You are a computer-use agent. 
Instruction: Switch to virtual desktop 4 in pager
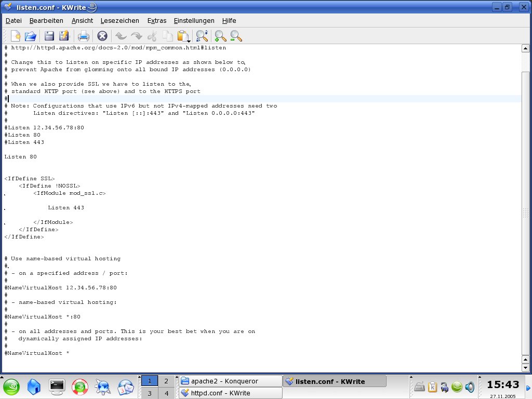point(166,393)
